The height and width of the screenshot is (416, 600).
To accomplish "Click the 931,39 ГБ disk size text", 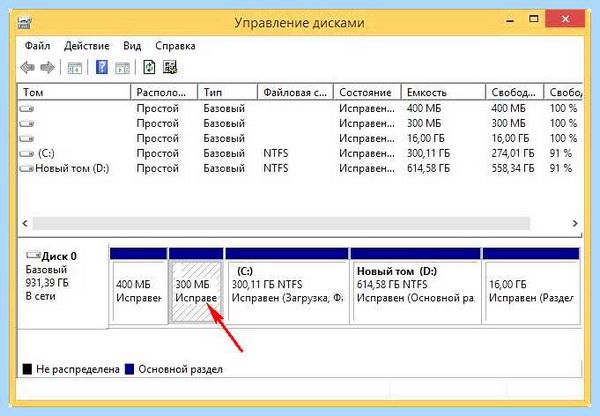I will [47, 283].
